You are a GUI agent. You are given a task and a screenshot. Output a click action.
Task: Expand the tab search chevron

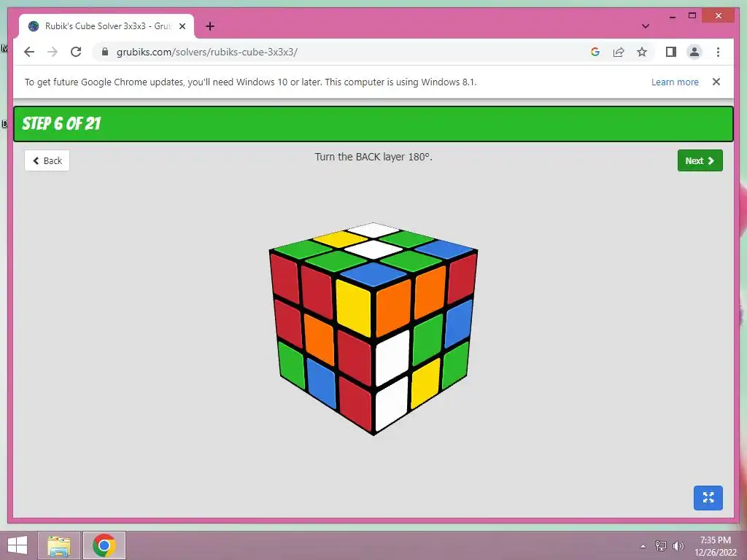pyautogui.click(x=646, y=26)
